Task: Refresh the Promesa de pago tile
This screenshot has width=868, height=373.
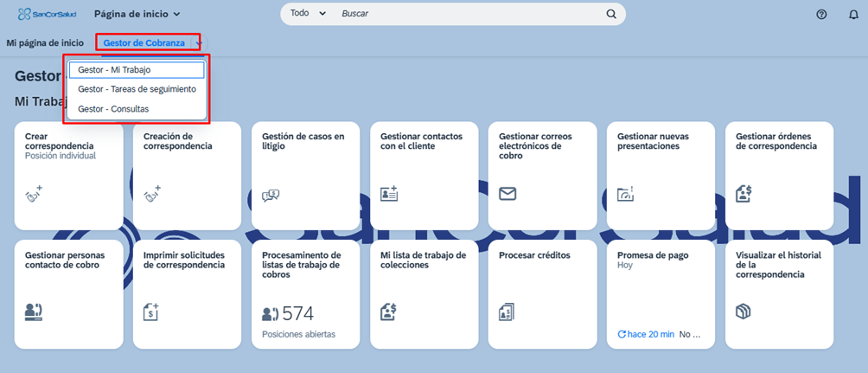Action: (622, 334)
